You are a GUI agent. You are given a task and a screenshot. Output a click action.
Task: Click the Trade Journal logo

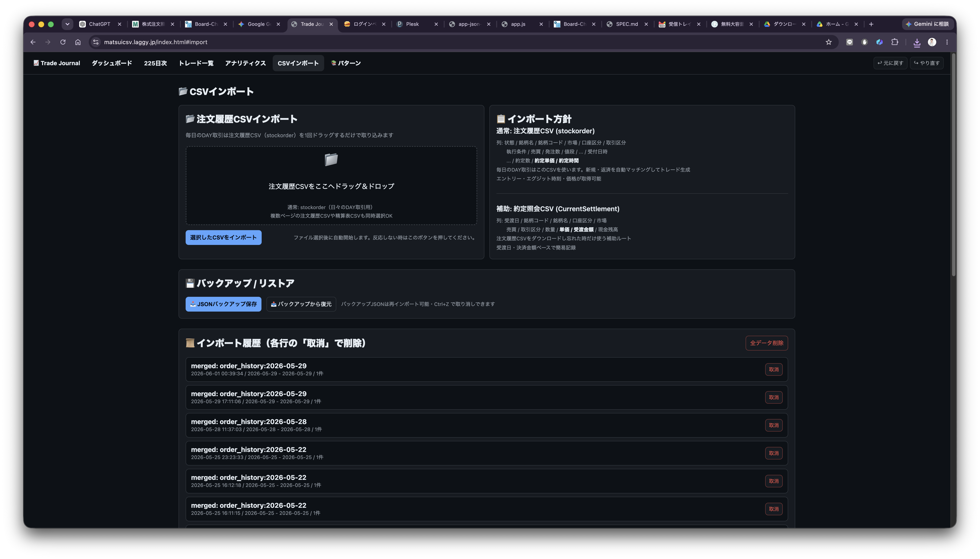tap(57, 63)
